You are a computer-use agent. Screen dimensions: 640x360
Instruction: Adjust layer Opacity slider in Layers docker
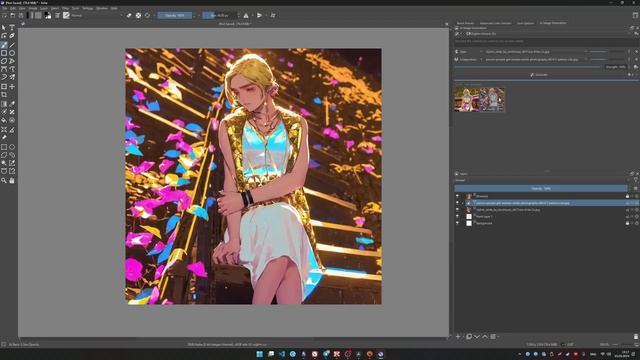tap(541, 189)
